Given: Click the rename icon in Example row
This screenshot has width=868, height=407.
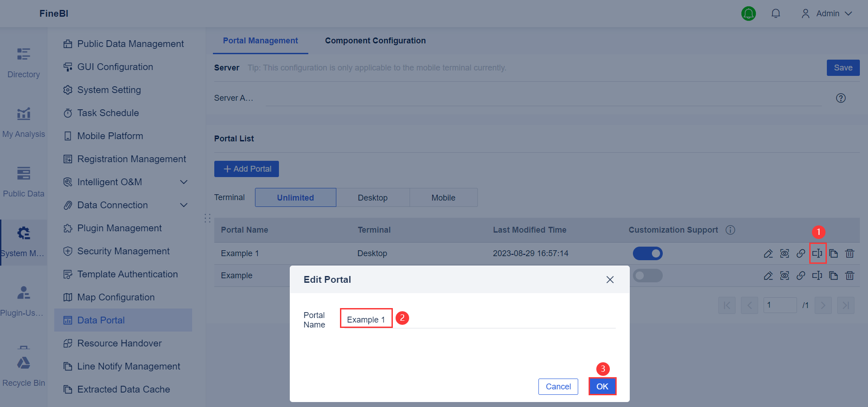Looking at the screenshot, I should coord(817,276).
